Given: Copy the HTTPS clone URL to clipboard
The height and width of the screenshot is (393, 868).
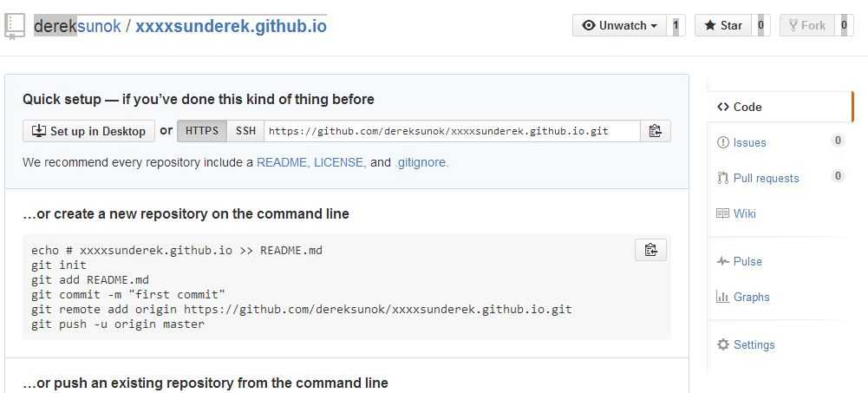Looking at the screenshot, I should point(656,131).
